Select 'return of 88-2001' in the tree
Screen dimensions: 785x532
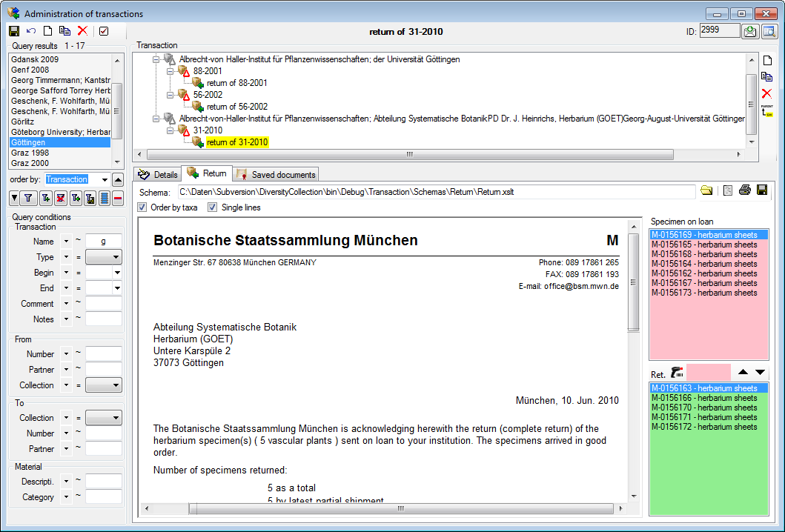point(236,83)
